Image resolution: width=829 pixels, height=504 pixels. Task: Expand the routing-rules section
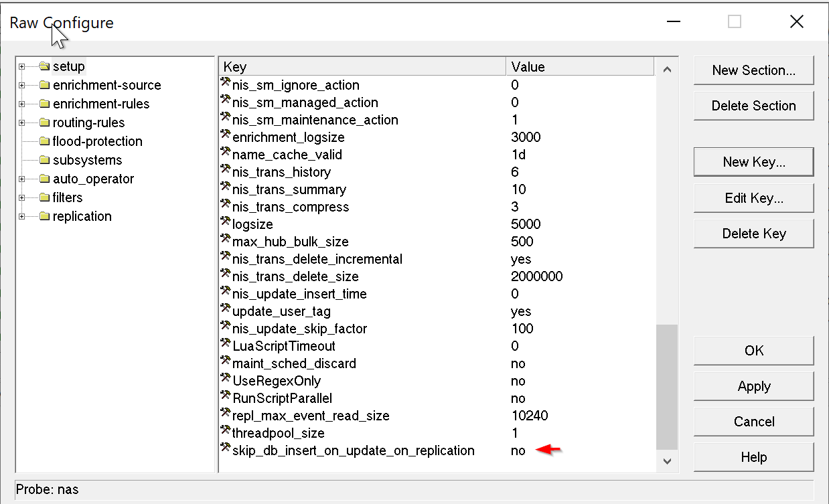22,122
